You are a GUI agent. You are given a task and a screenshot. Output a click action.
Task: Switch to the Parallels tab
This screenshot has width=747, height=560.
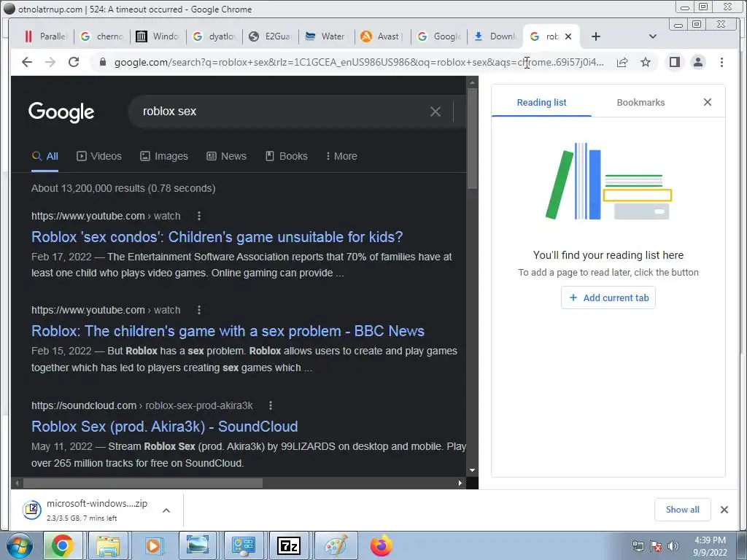pyautogui.click(x=46, y=36)
